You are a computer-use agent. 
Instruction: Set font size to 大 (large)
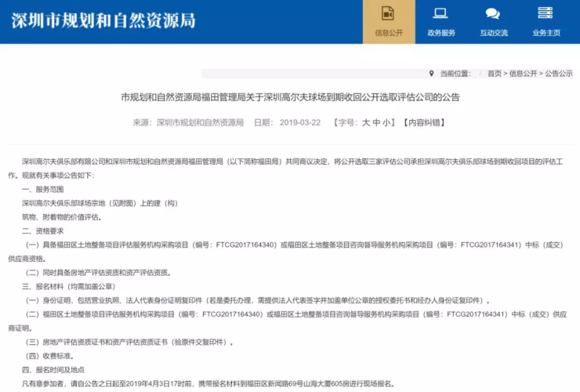365,123
